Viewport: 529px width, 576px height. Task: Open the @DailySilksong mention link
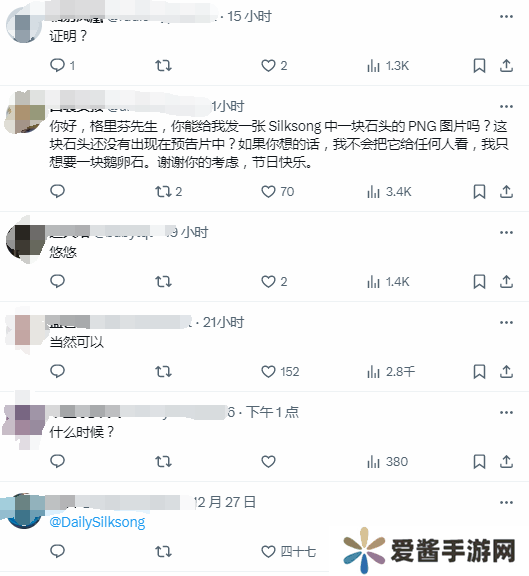coord(97,522)
